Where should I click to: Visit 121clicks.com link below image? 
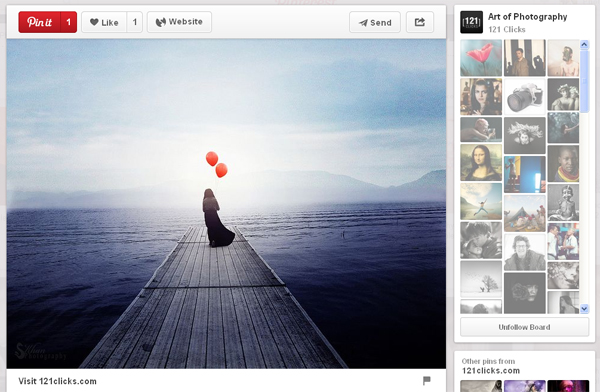pos(57,381)
